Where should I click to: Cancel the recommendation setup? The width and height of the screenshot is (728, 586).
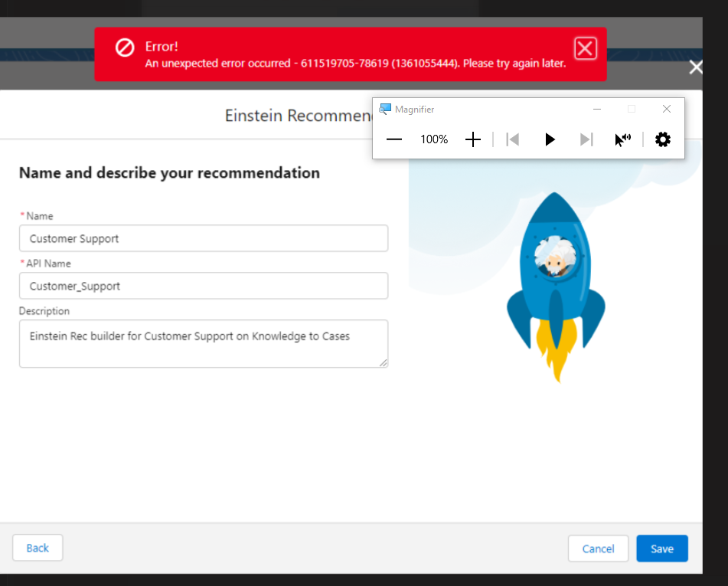[598, 548]
